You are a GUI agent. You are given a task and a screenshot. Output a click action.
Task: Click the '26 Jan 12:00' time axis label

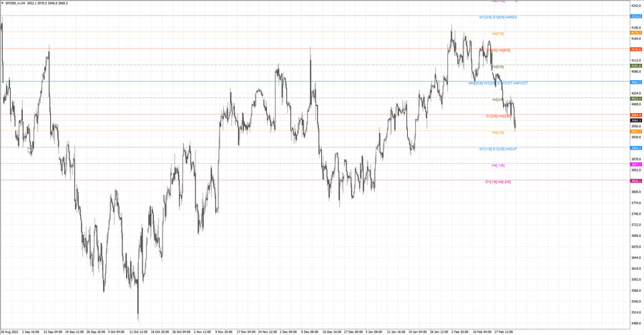[439, 331]
